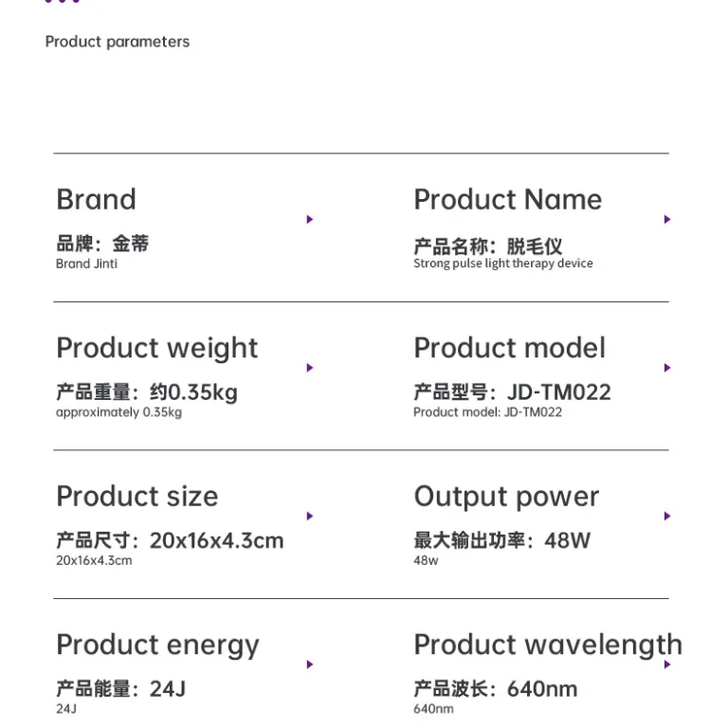Click the Brand title text
Image resolution: width=728 pixels, height=728 pixels.
[x=96, y=200]
